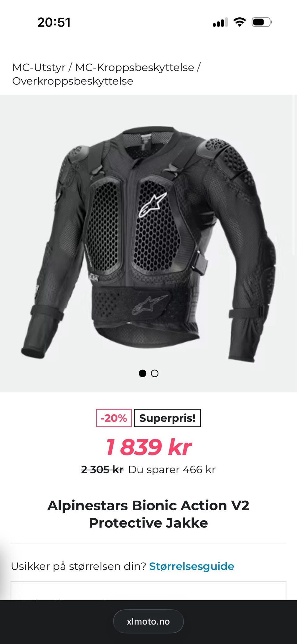Open Overkroppsbeskyttelse breadcrumb category
Viewport: 297px width, 644px height.
73,81
